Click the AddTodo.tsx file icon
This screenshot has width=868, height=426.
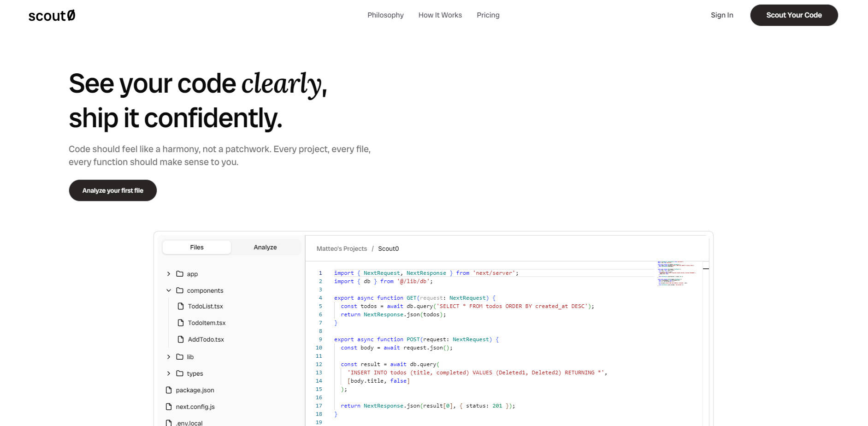pyautogui.click(x=181, y=339)
